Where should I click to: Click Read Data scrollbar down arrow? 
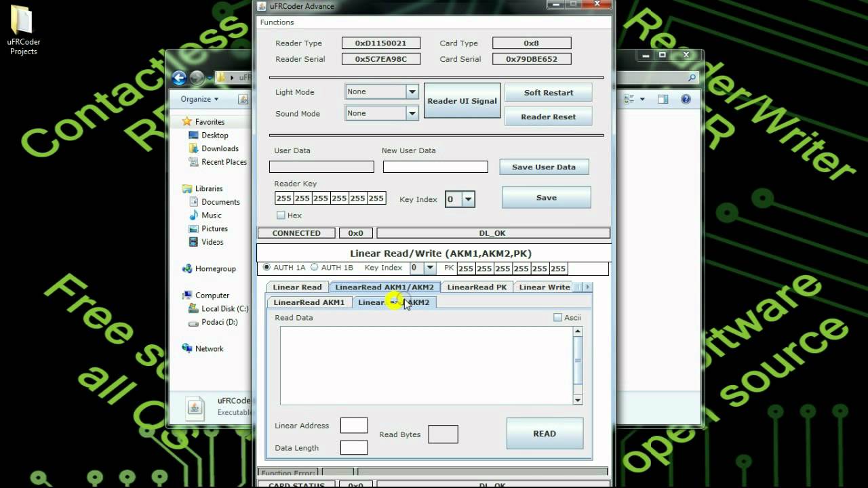(x=578, y=400)
